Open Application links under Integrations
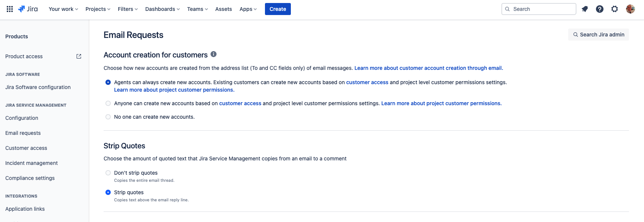The height and width of the screenshot is (222, 644). click(25, 209)
